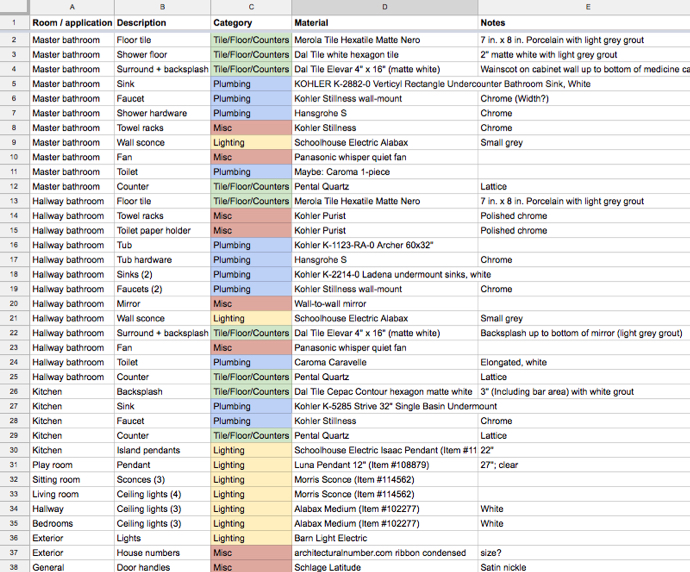Select 'Schoolhouse Electric Isaac Pendant' cell
The width and height of the screenshot is (690, 572).
tap(385, 450)
